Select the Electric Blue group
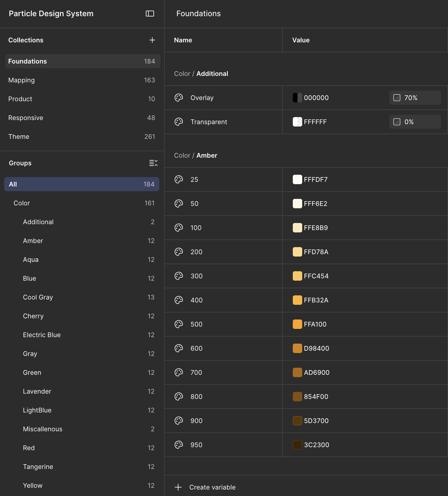This screenshot has height=496, width=448. tap(82, 335)
